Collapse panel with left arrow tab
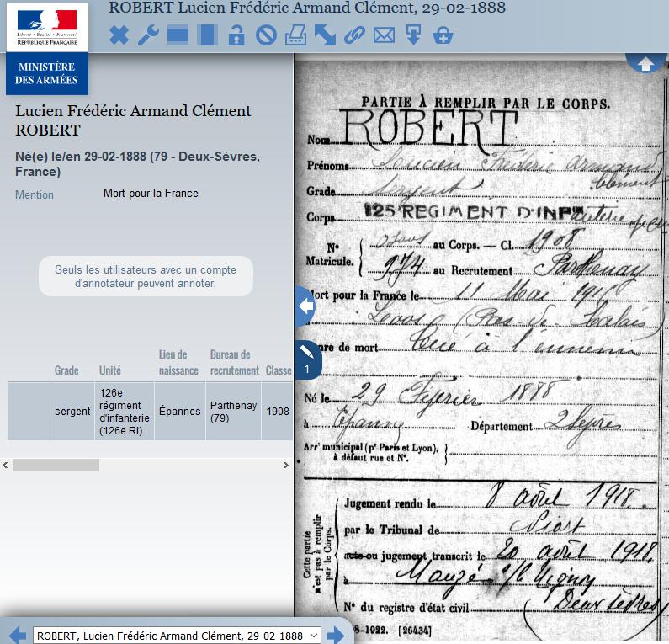Screen dimensions: 669x644 tap(305, 306)
